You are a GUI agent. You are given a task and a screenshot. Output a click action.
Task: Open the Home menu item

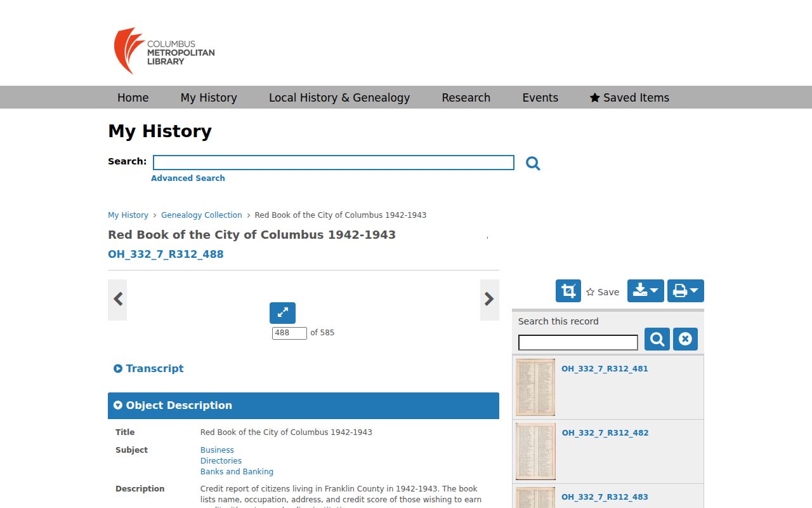[133, 98]
